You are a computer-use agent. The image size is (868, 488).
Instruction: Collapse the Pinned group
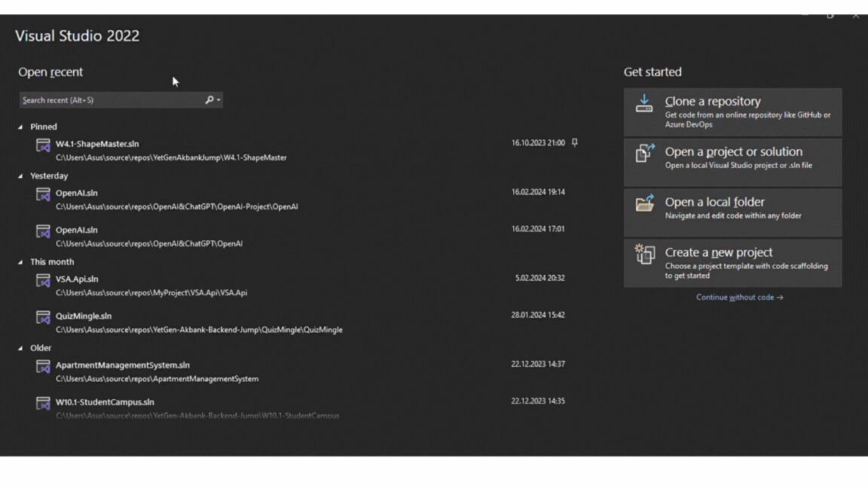click(x=20, y=127)
